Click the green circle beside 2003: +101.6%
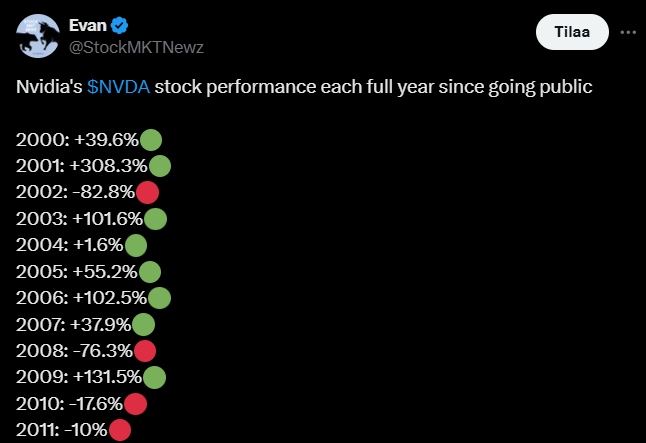Screen dimensions: 646x443 pyautogui.click(x=155, y=219)
